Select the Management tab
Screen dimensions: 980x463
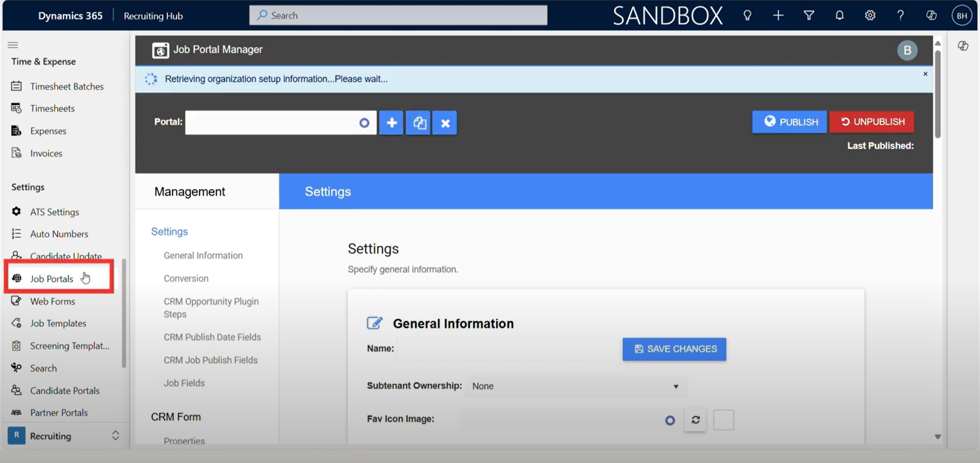(x=207, y=191)
